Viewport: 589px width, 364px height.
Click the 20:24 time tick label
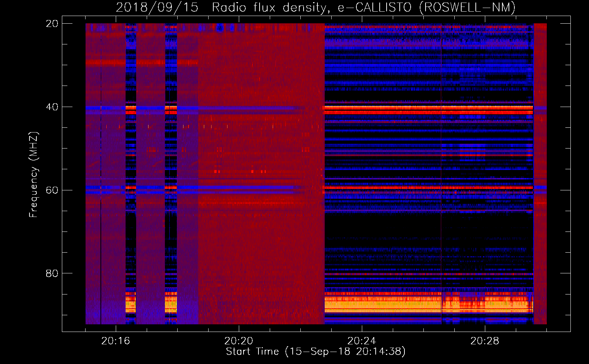pos(362,341)
